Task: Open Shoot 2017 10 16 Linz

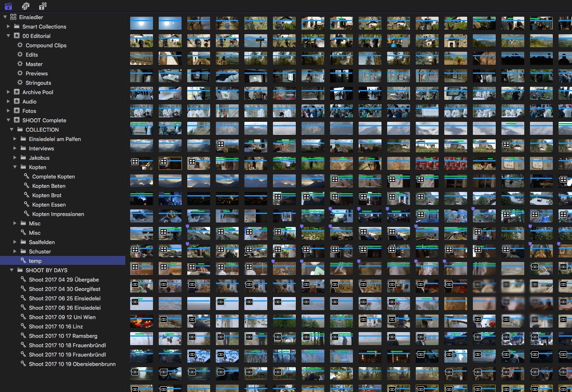Action: [56, 326]
